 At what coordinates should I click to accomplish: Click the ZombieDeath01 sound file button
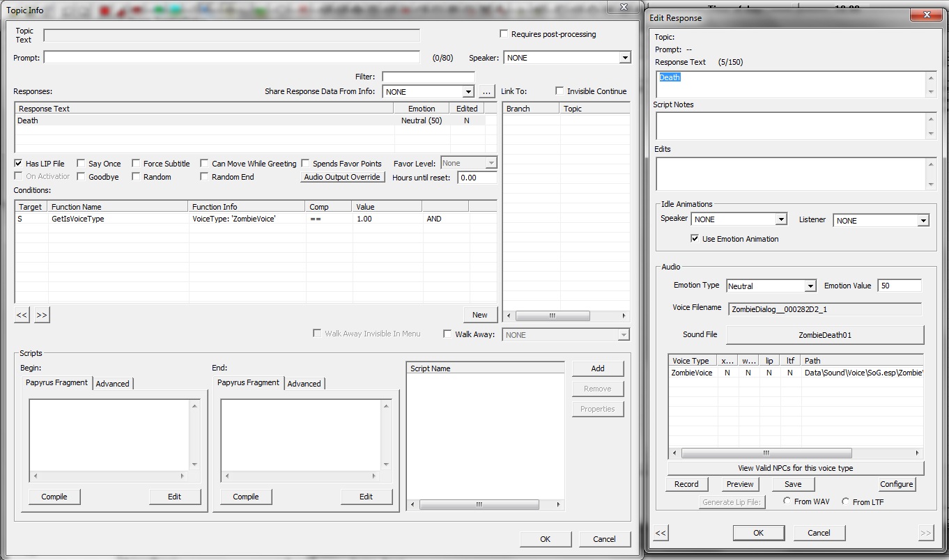824,335
